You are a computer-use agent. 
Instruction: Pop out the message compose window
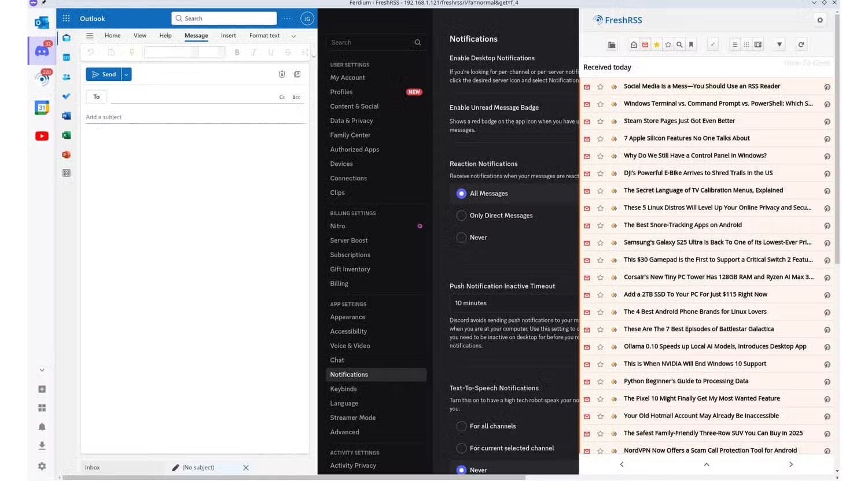tap(297, 74)
